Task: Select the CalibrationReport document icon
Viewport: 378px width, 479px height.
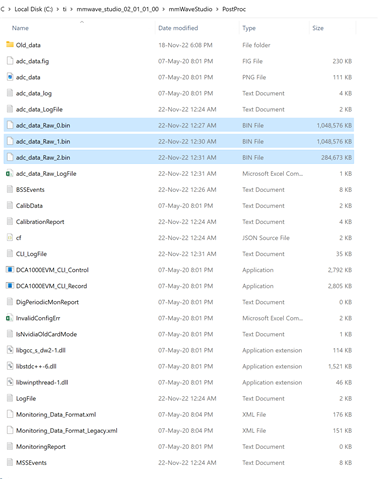Action: [x=10, y=221]
